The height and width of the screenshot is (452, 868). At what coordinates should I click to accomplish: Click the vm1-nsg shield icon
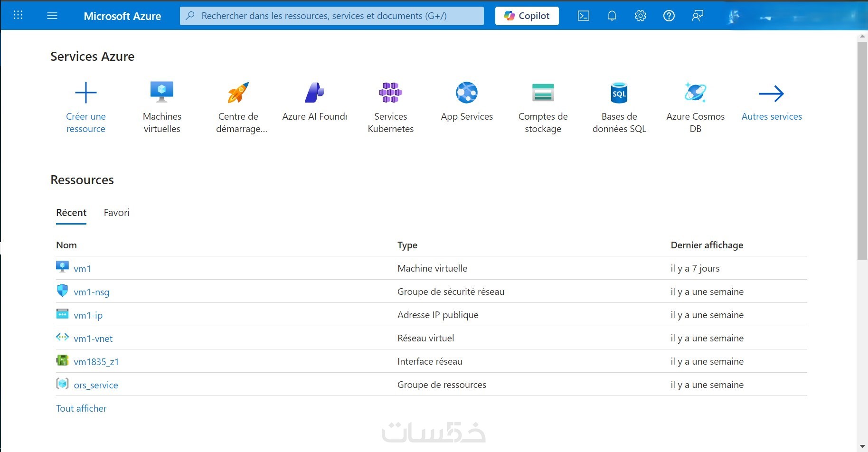click(62, 290)
